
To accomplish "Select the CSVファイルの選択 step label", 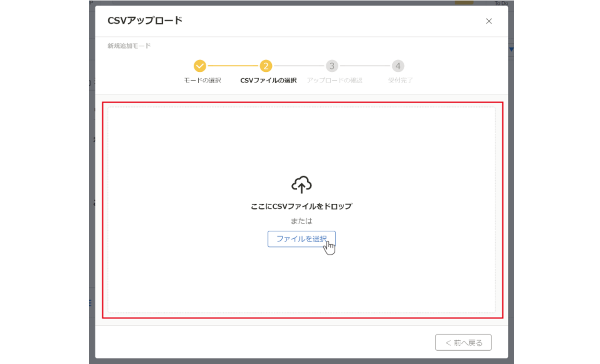I will [268, 80].
